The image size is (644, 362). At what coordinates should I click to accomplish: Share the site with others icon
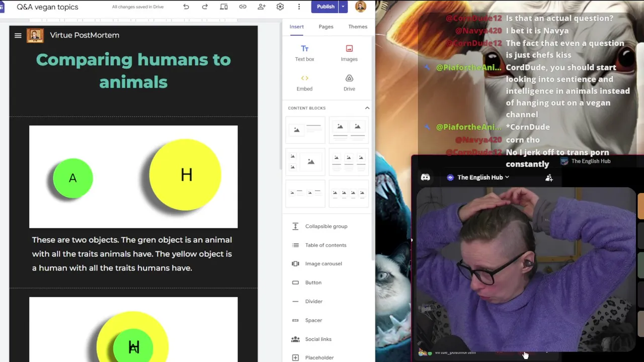(x=262, y=7)
